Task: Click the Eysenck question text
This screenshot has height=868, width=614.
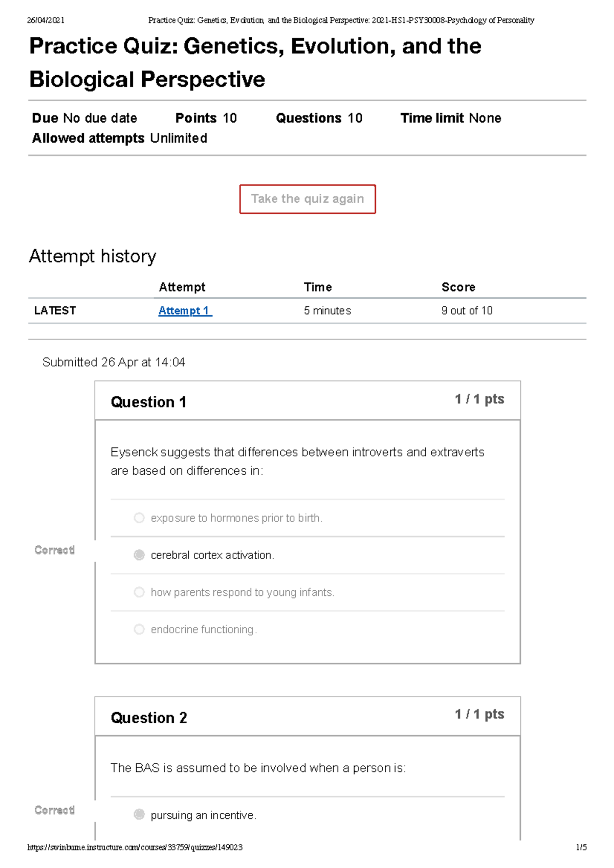Action: (x=297, y=461)
